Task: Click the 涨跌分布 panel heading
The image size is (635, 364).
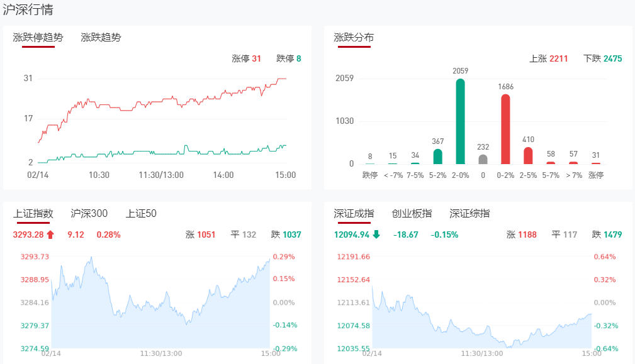Action: pos(354,37)
